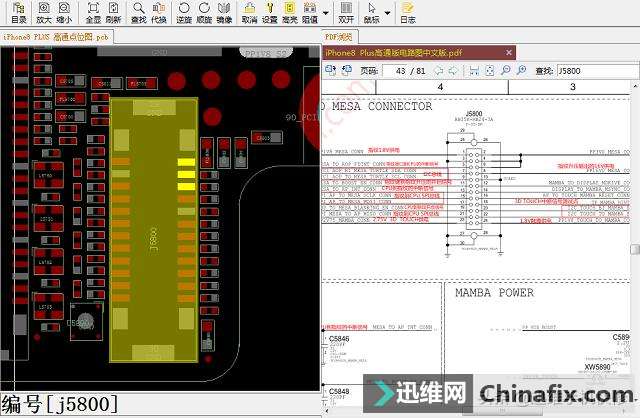Click the 阻值 resistance value tool
This screenshot has height=418, width=640.
click(310, 13)
